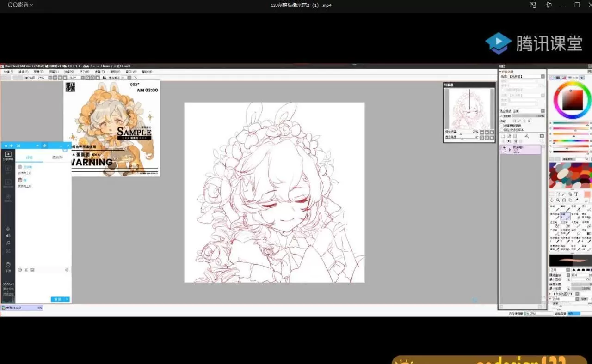Hide the 图层组1 layer group

505,147
